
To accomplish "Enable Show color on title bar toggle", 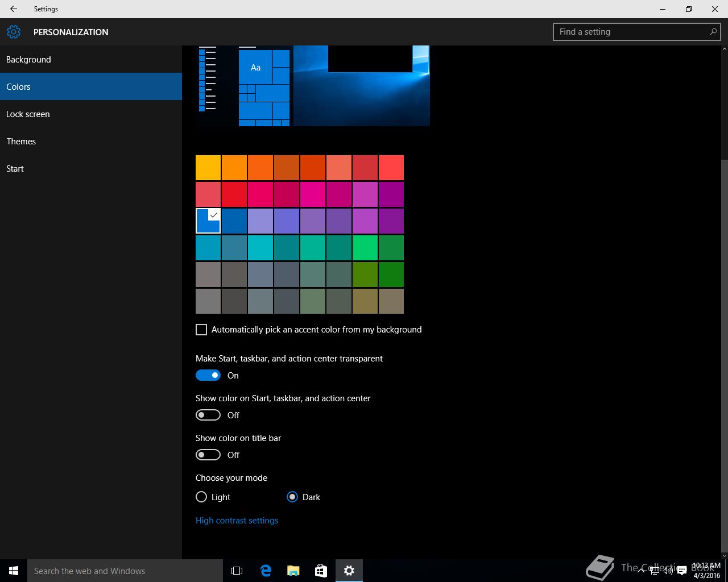I will 208,455.
